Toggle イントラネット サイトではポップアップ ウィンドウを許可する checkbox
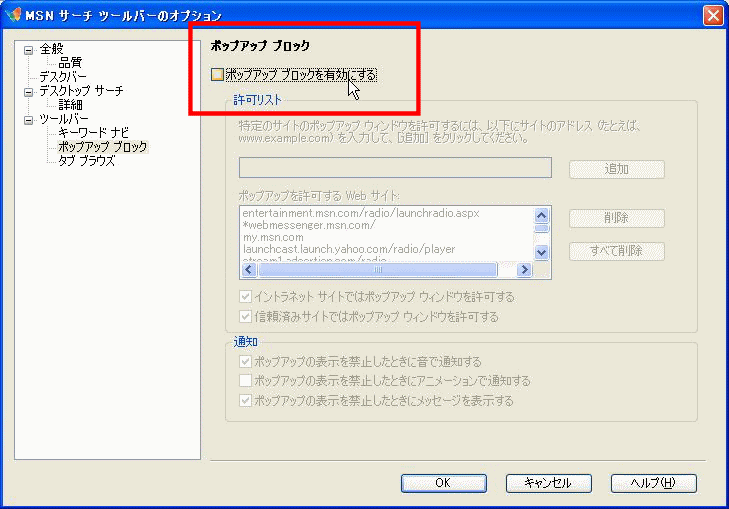 [x=245, y=297]
